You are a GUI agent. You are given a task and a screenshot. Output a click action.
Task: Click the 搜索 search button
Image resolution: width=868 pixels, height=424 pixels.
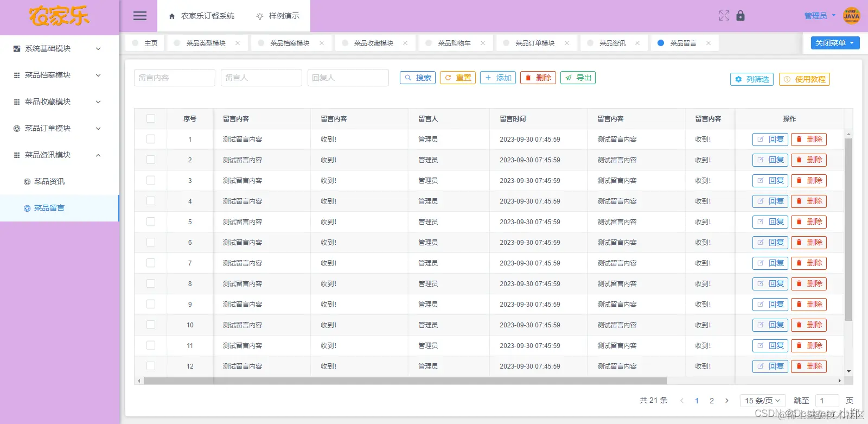[418, 78]
